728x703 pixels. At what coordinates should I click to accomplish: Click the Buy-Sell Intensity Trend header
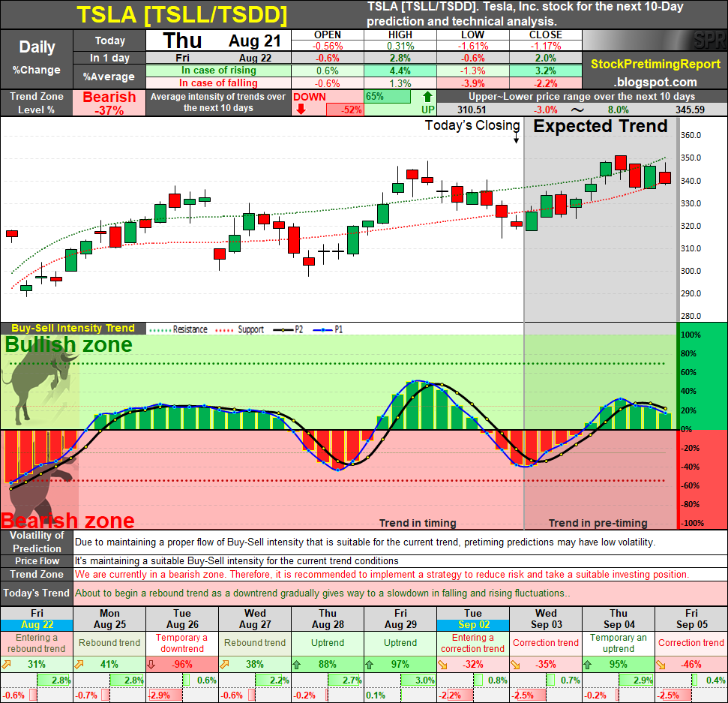(73, 328)
